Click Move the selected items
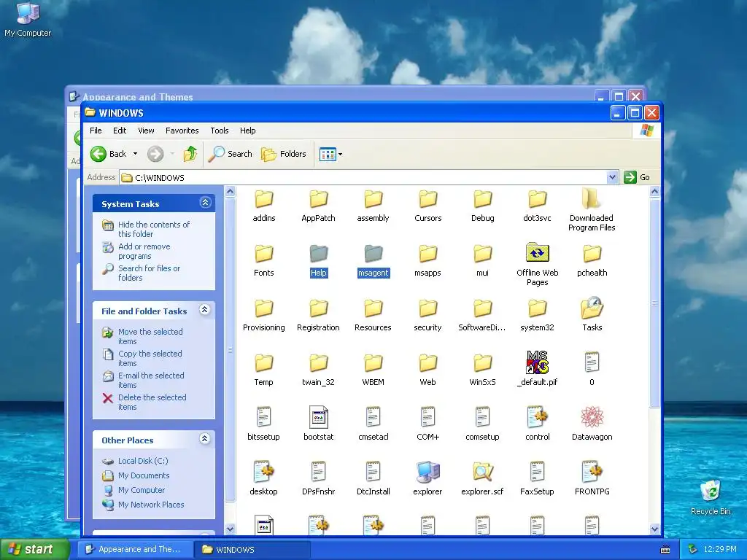 [150, 336]
